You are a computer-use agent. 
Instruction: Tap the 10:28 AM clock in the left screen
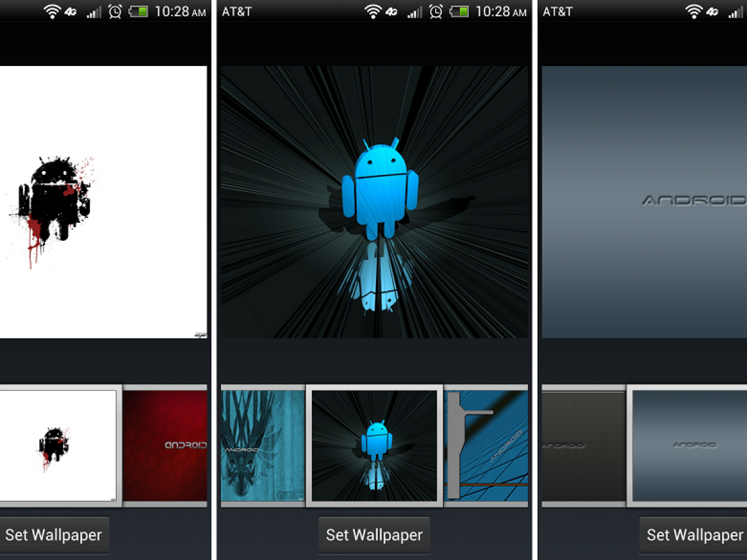coord(181,11)
